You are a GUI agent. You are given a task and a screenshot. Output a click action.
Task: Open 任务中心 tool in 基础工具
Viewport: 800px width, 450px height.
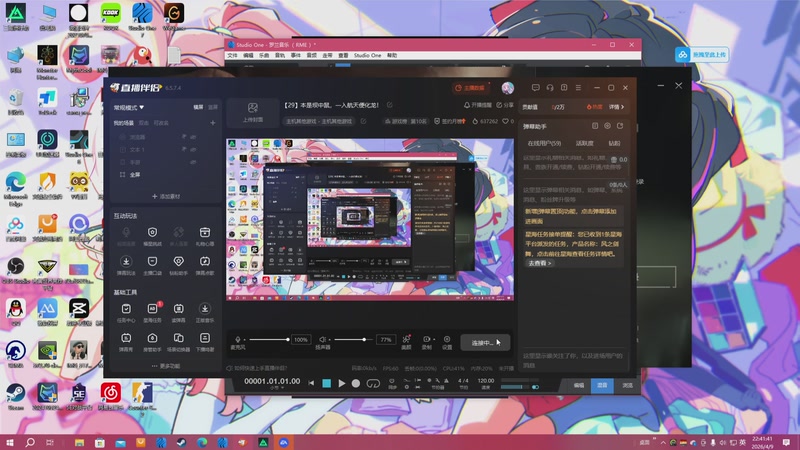point(126,312)
